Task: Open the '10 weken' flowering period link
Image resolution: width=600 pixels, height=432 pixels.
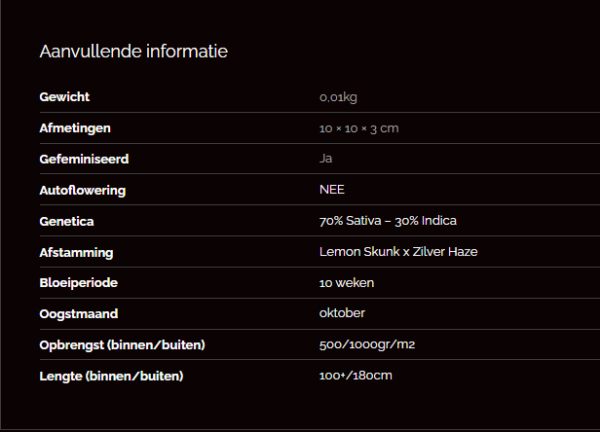Action: (x=346, y=283)
